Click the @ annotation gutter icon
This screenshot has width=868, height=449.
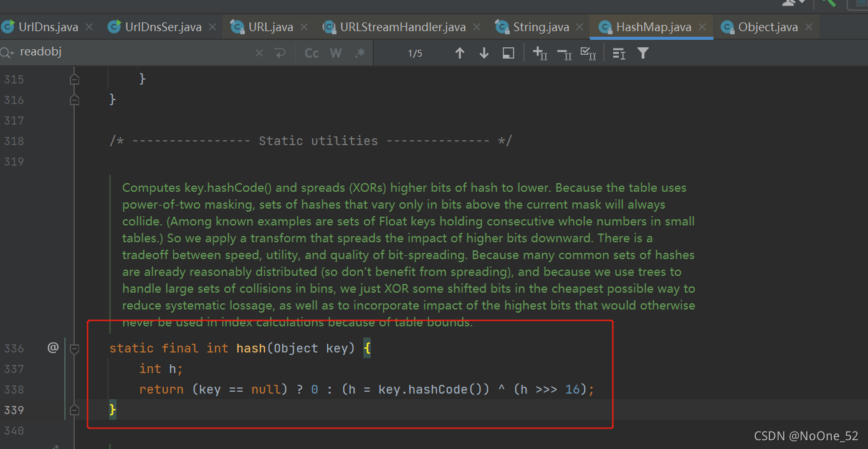point(53,347)
